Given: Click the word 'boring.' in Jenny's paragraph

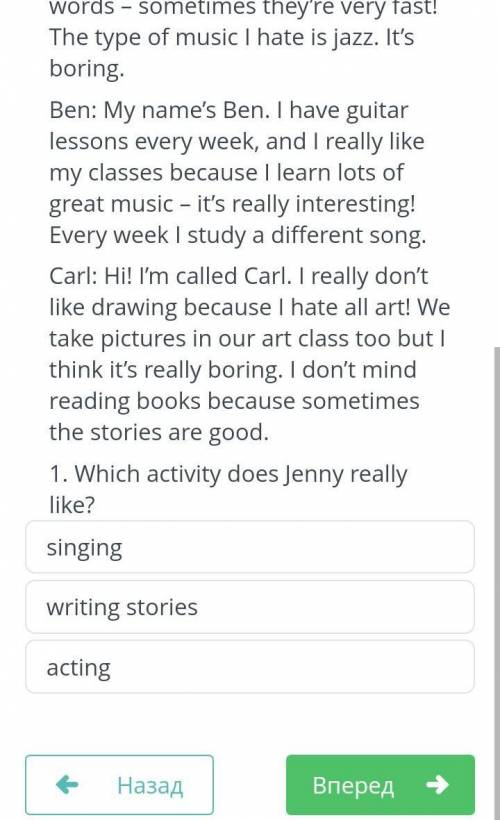Looking at the screenshot, I should [87, 69].
